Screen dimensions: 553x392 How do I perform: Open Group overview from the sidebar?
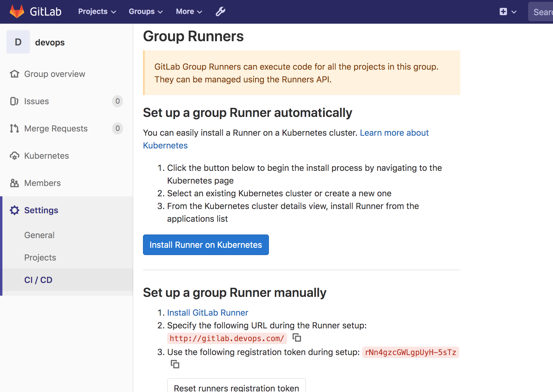(55, 74)
